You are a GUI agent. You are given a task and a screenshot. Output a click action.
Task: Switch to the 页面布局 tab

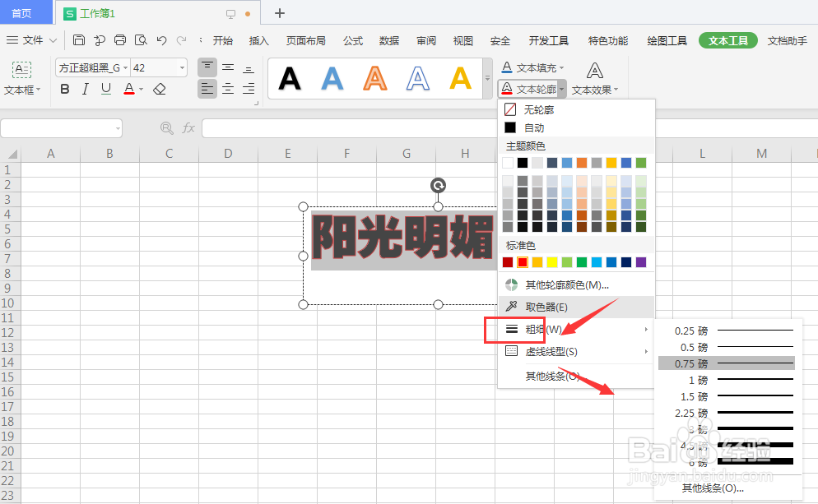pyautogui.click(x=305, y=40)
